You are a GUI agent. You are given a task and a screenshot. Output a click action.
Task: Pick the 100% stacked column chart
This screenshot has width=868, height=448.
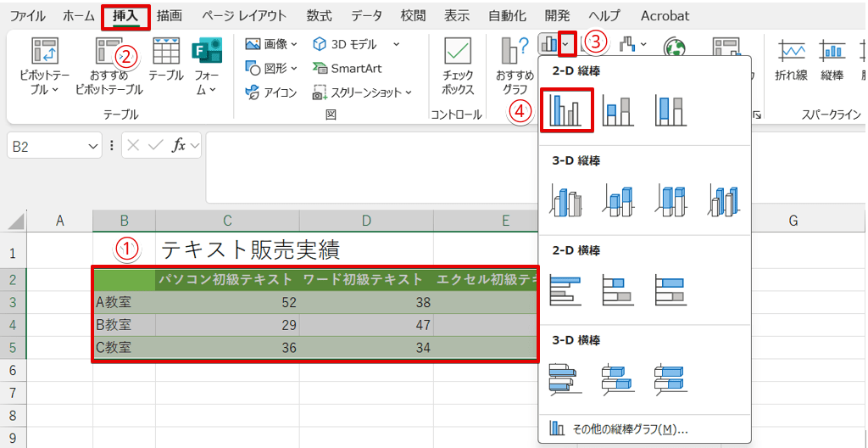click(670, 110)
